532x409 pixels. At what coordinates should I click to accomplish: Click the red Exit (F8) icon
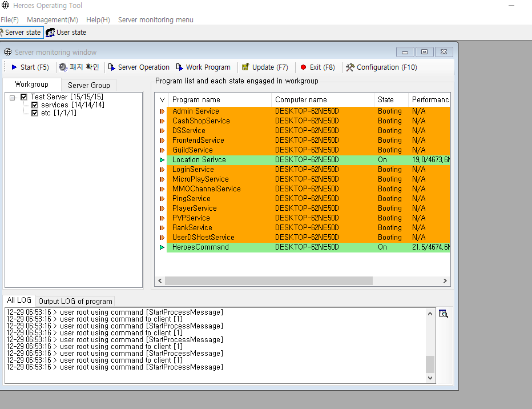(x=303, y=67)
